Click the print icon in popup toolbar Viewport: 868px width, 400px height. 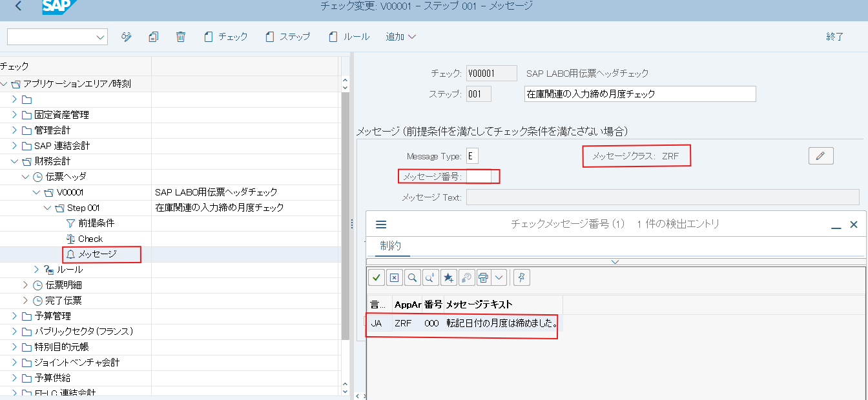(482, 277)
